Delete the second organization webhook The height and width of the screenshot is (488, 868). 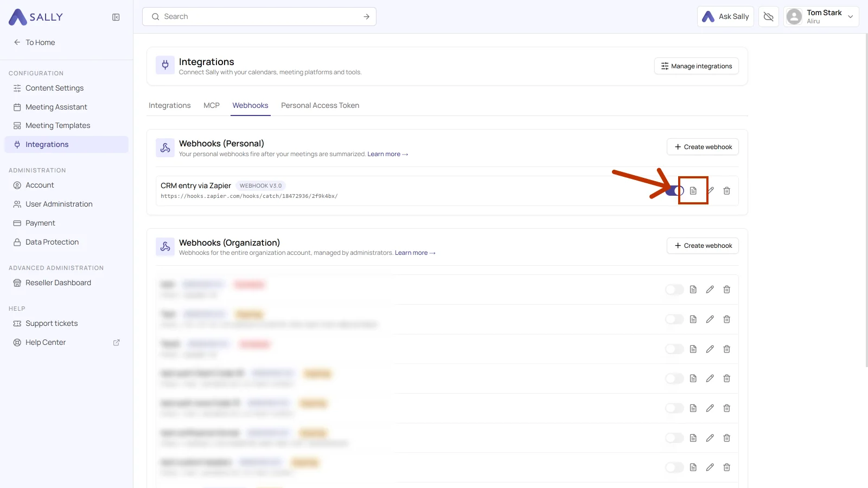pos(727,319)
